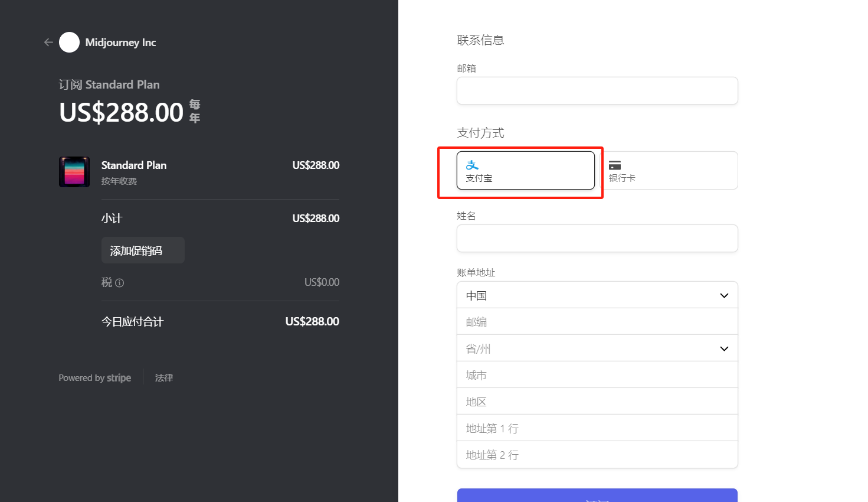The width and height of the screenshot is (868, 502).
Task: Click the US$288.00 今日应付合计 total amount
Action: pyautogui.click(x=312, y=321)
